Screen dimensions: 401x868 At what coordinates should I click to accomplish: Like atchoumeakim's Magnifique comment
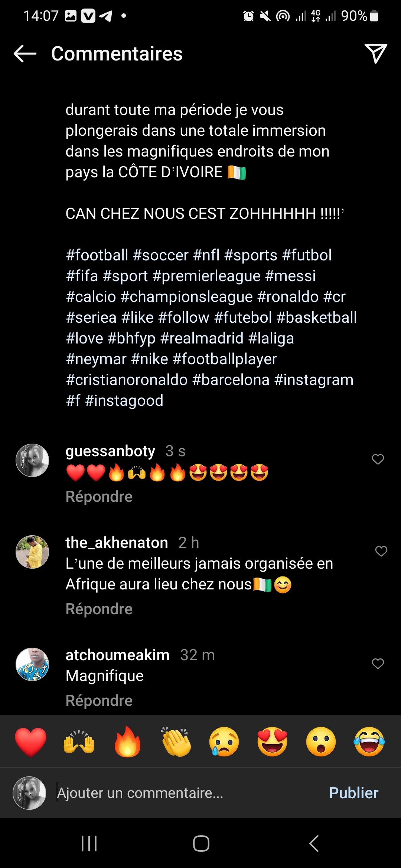click(x=378, y=664)
